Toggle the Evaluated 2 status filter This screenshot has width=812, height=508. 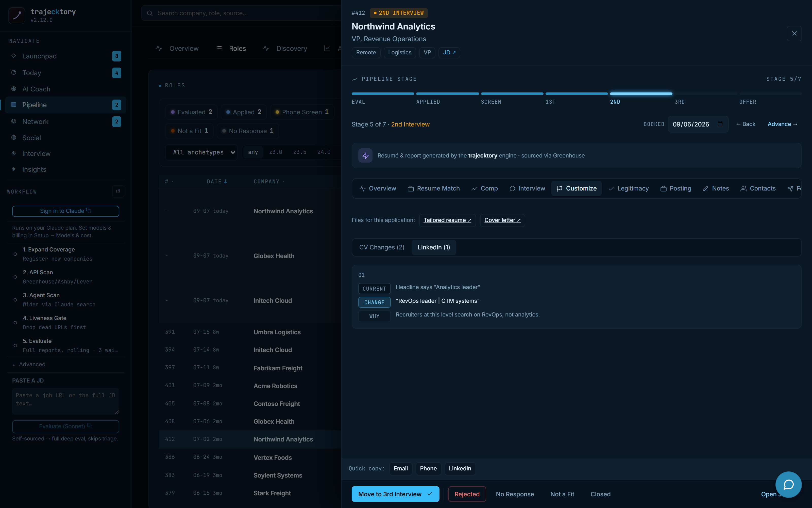point(191,112)
